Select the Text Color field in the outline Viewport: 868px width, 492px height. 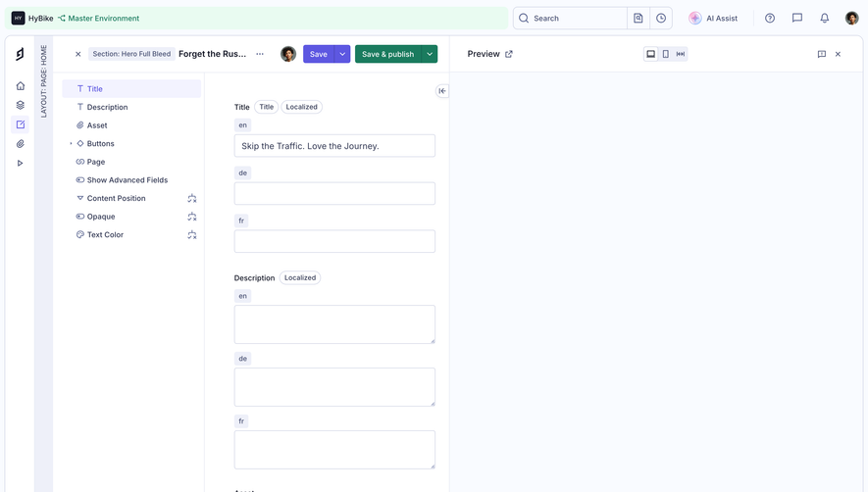[x=105, y=234]
